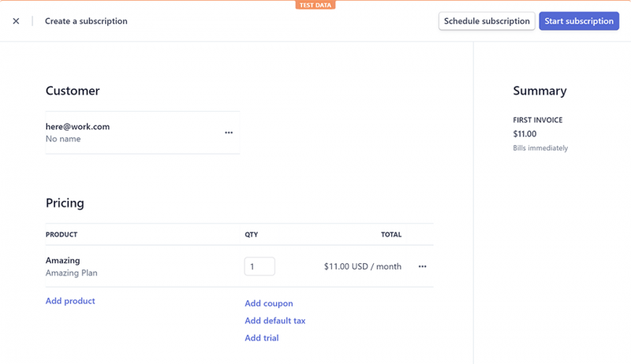This screenshot has height=364, width=631.
Task: Select the Amazing product name
Action: [x=62, y=260]
